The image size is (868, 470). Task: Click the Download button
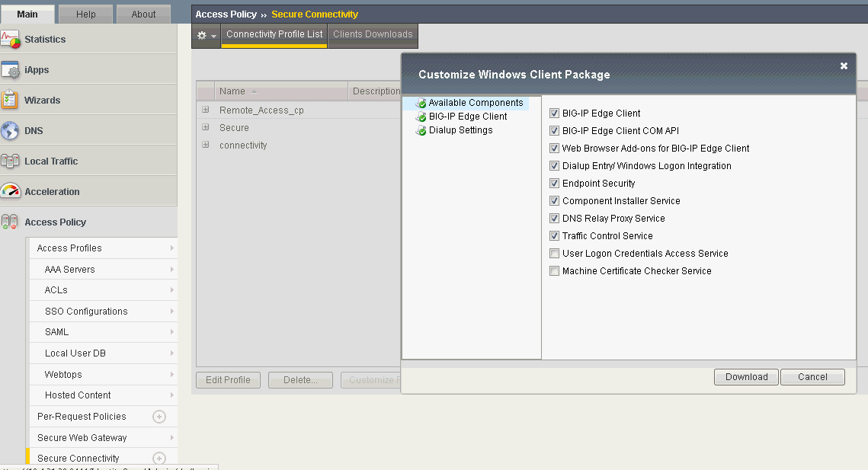click(746, 377)
